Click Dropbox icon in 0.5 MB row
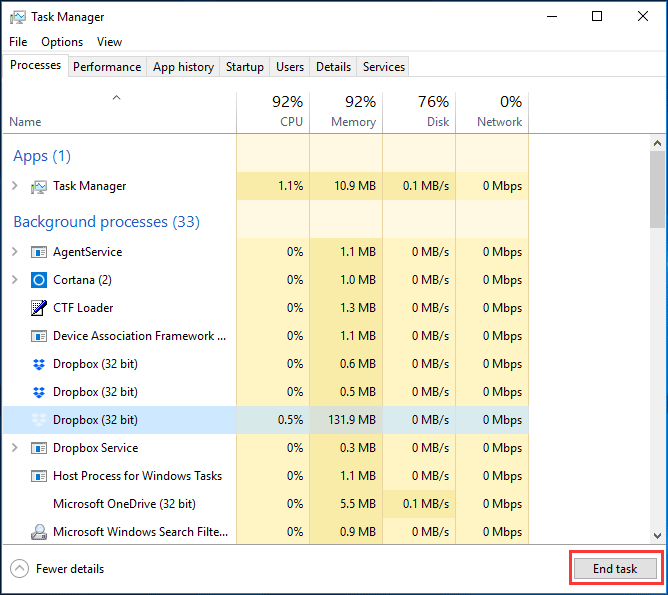This screenshot has width=668, height=595. pos(39,392)
